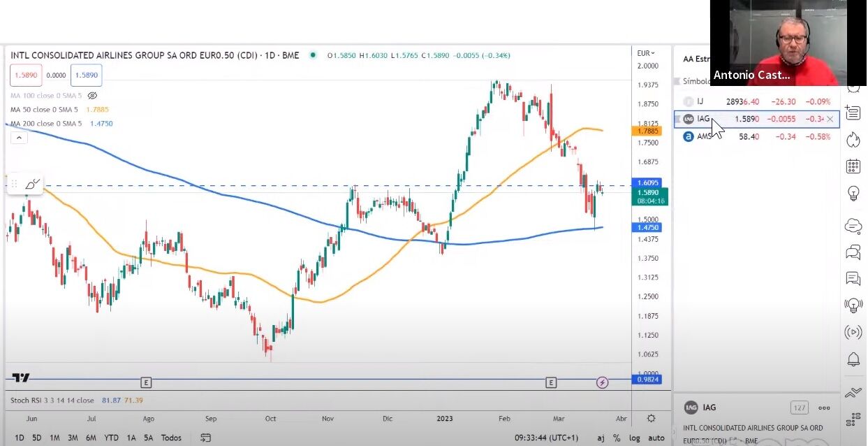The width and height of the screenshot is (868, 446).
Task: Click the lightning bolt event marker on time axis
Action: (x=602, y=382)
